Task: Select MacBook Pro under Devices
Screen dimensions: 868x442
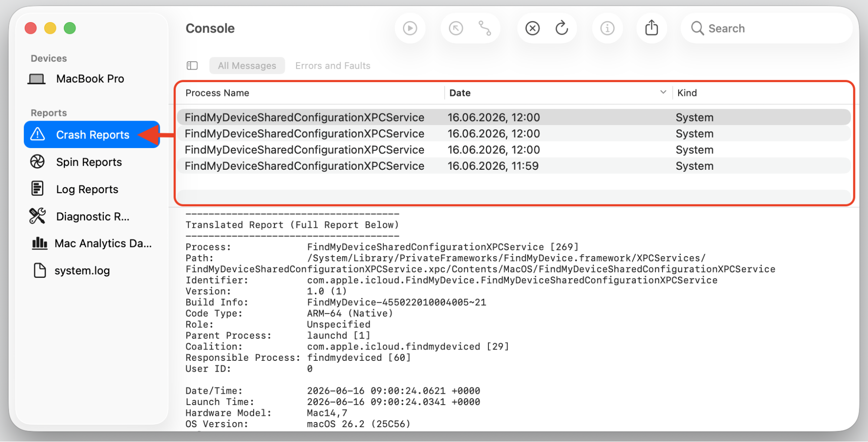Action: click(90, 79)
